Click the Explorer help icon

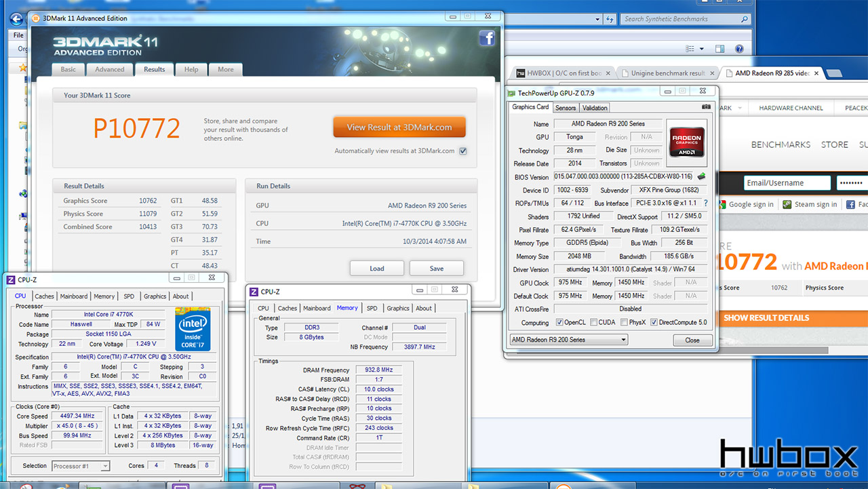pos(739,49)
